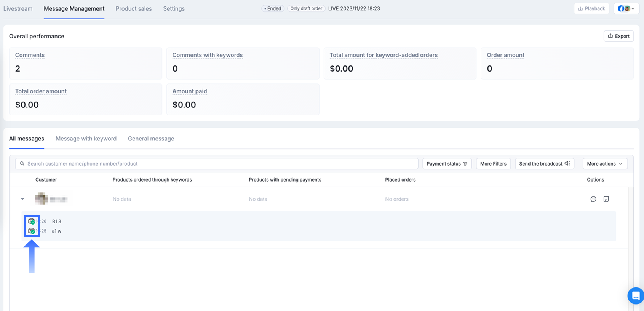The width and height of the screenshot is (644, 311).
Task: Click the chat bubble icon in Options
Action: pos(593,199)
